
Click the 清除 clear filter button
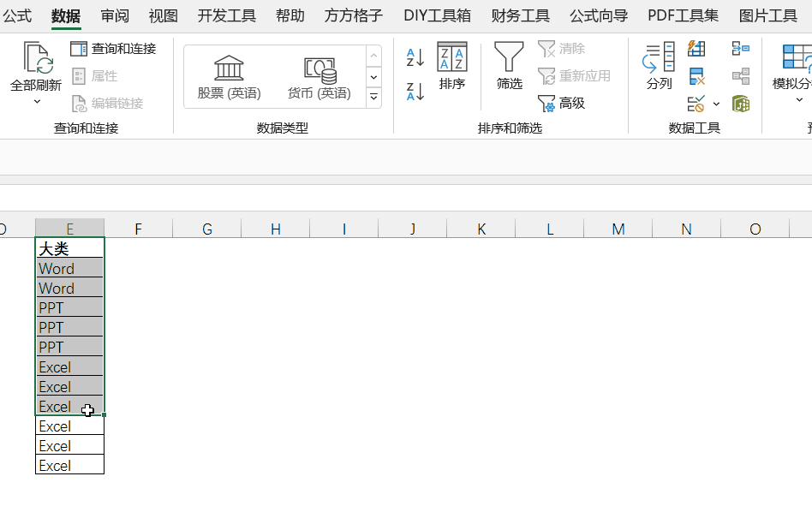[562, 49]
